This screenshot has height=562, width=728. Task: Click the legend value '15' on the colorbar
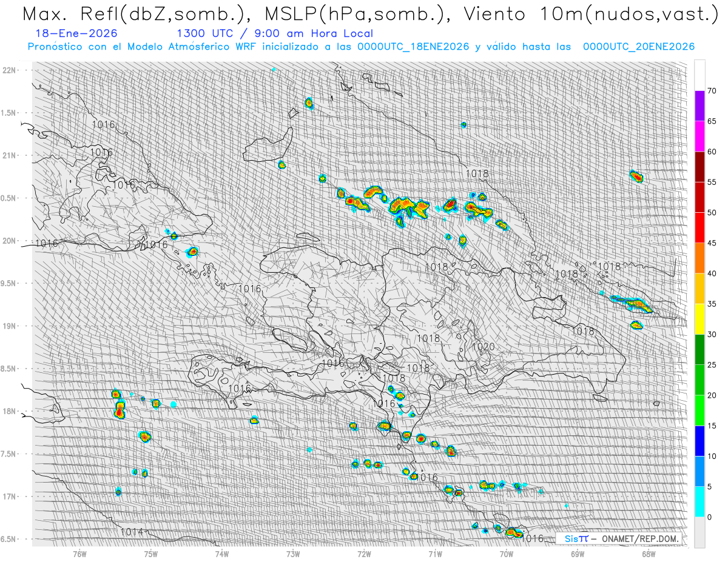pyautogui.click(x=712, y=426)
